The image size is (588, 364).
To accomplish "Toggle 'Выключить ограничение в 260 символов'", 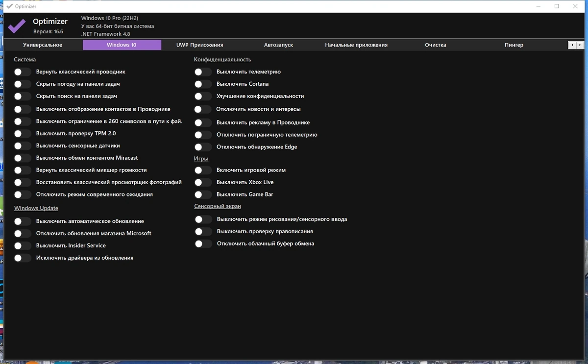I will point(23,121).
